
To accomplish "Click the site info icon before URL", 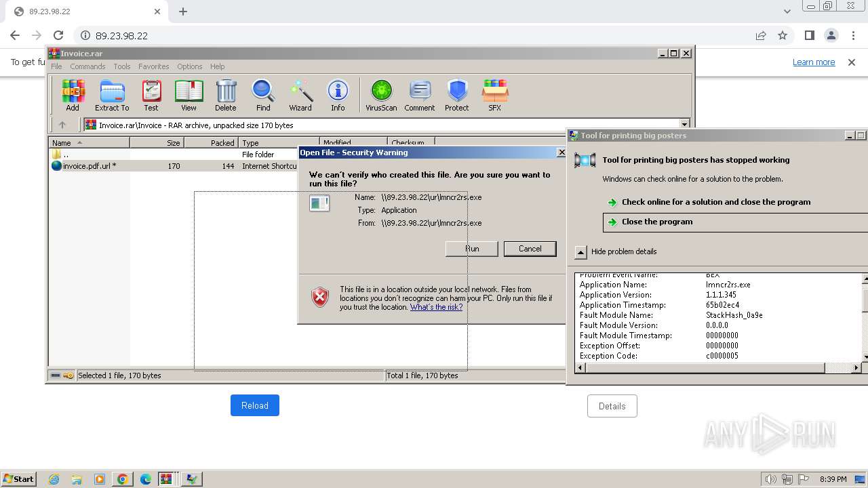I will pos(85,35).
